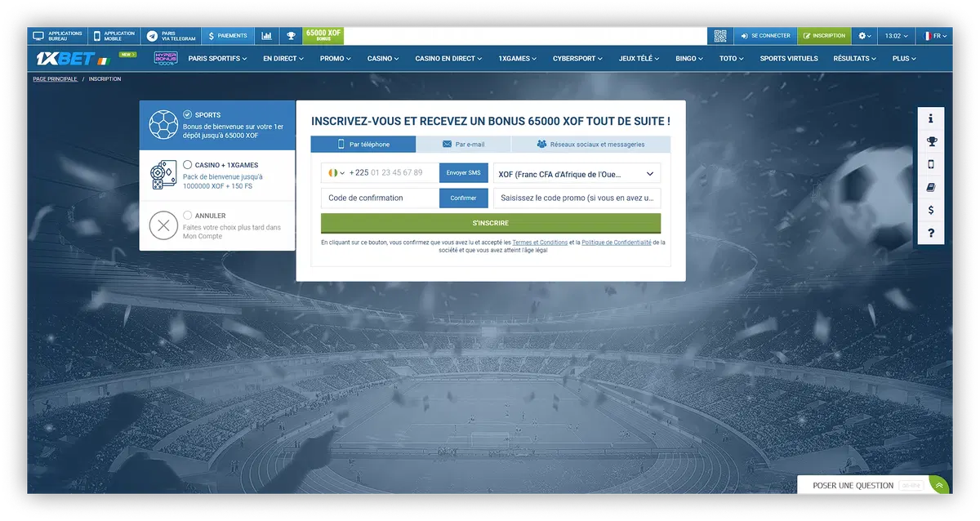Image resolution: width=980 pixels, height=521 pixels.
Task: Click the question mark help icon
Action: coord(931,234)
